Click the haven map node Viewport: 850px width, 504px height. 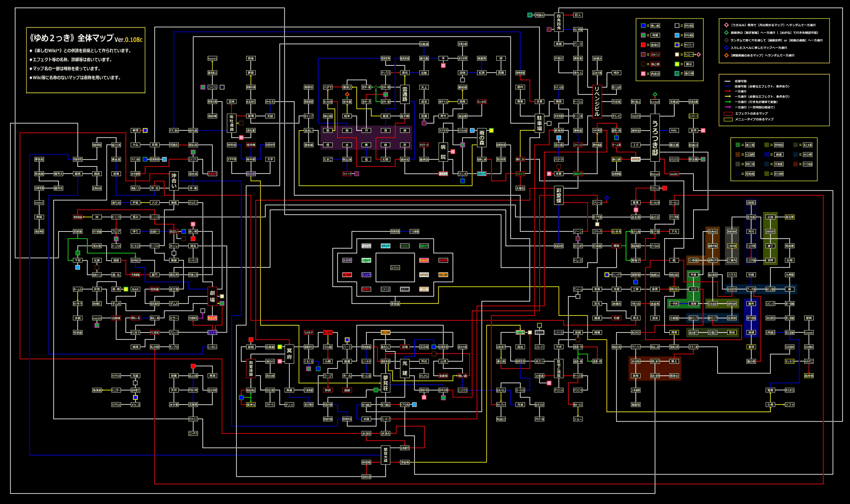pyautogui.click(x=212, y=58)
